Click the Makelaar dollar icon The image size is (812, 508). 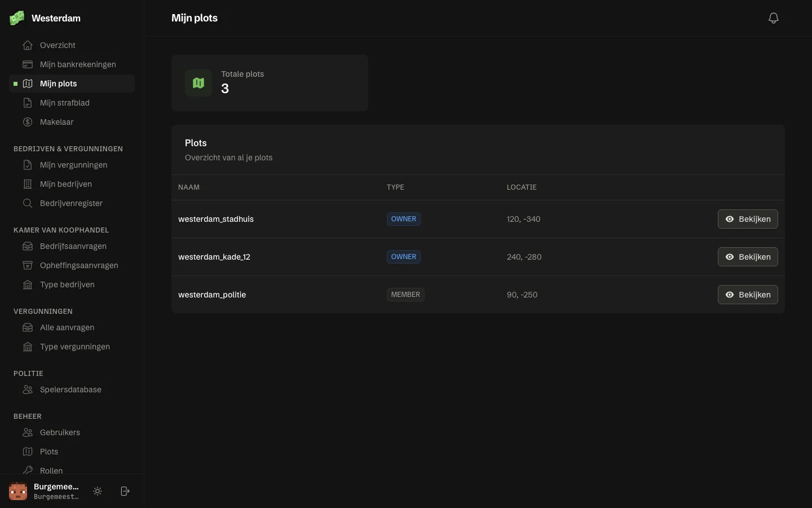click(28, 122)
